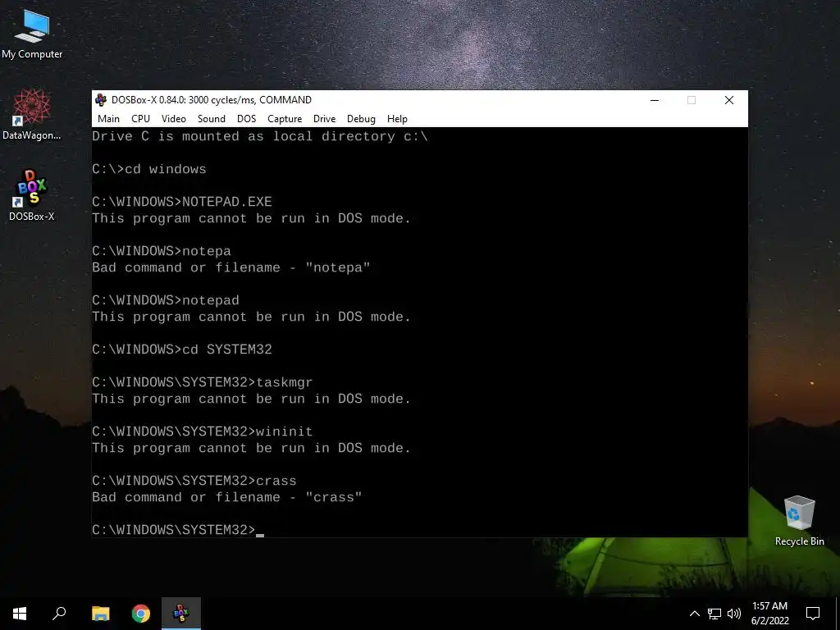Open the notification center icon
The image size is (840, 630).
pyautogui.click(x=813, y=614)
